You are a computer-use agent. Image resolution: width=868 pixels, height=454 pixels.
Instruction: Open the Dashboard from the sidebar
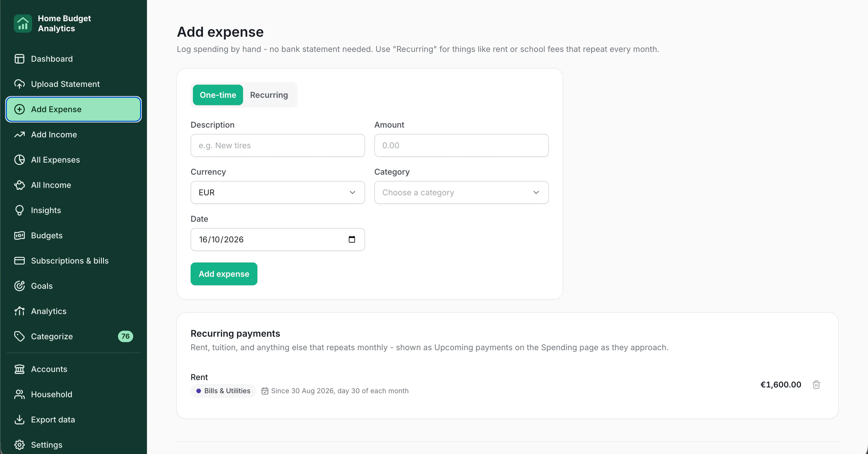(x=73, y=59)
